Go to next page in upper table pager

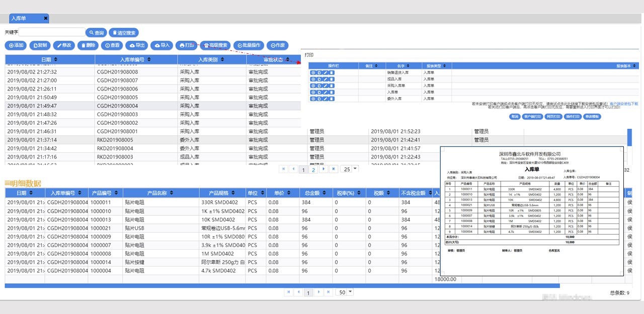point(324,169)
